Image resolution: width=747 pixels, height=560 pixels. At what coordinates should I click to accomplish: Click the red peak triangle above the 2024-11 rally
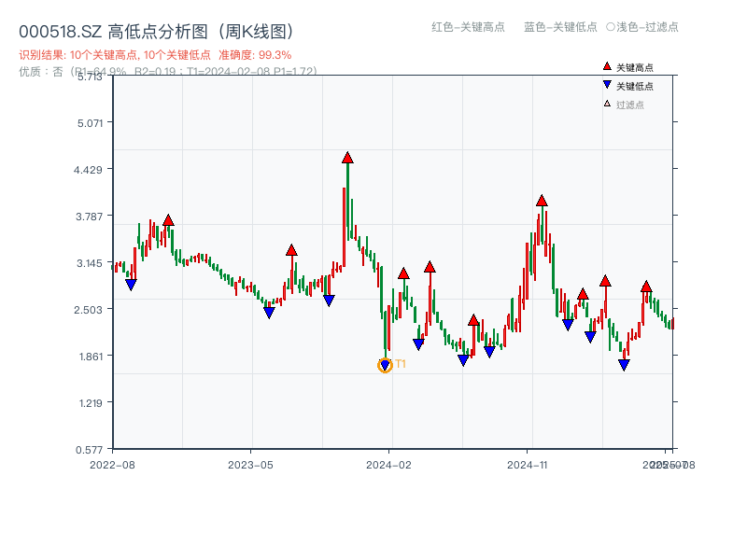[542, 199]
